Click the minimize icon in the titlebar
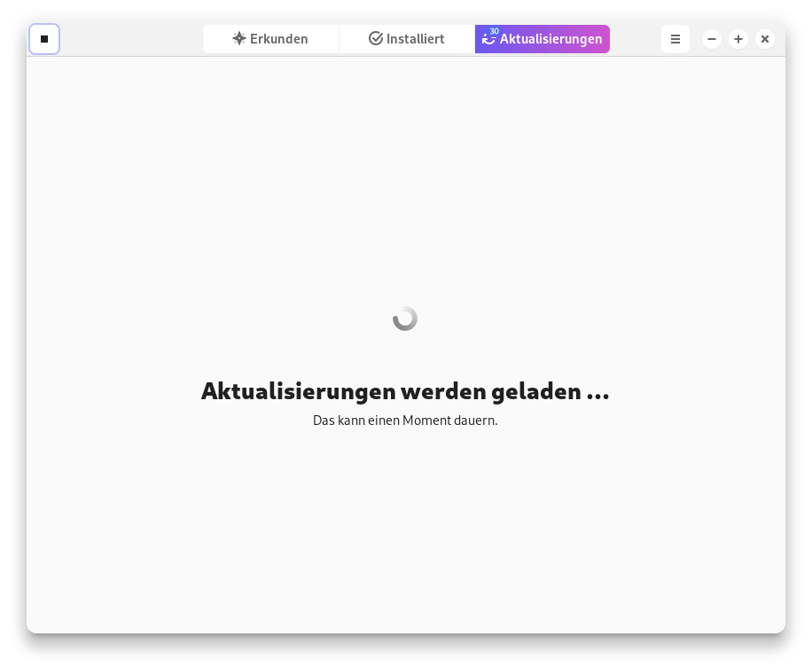The image size is (812, 668). click(x=712, y=39)
